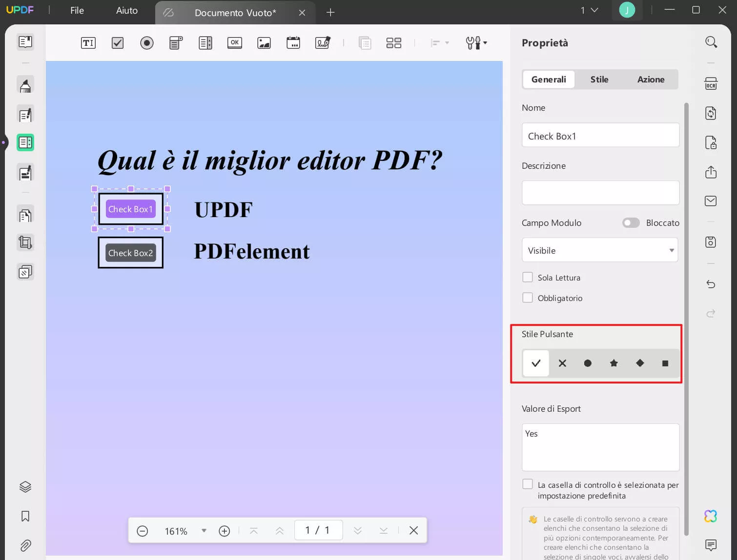Open the Organize Pages sidebar tool
This screenshot has width=737, height=560.
pos(25,215)
